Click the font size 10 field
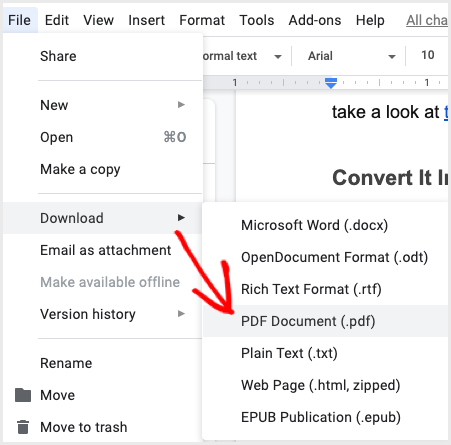The image size is (451, 445). pos(428,55)
